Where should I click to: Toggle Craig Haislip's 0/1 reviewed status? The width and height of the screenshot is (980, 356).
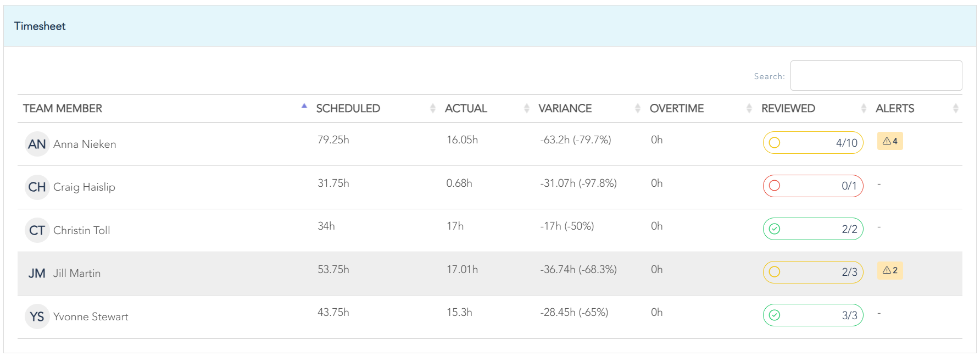coord(775,186)
